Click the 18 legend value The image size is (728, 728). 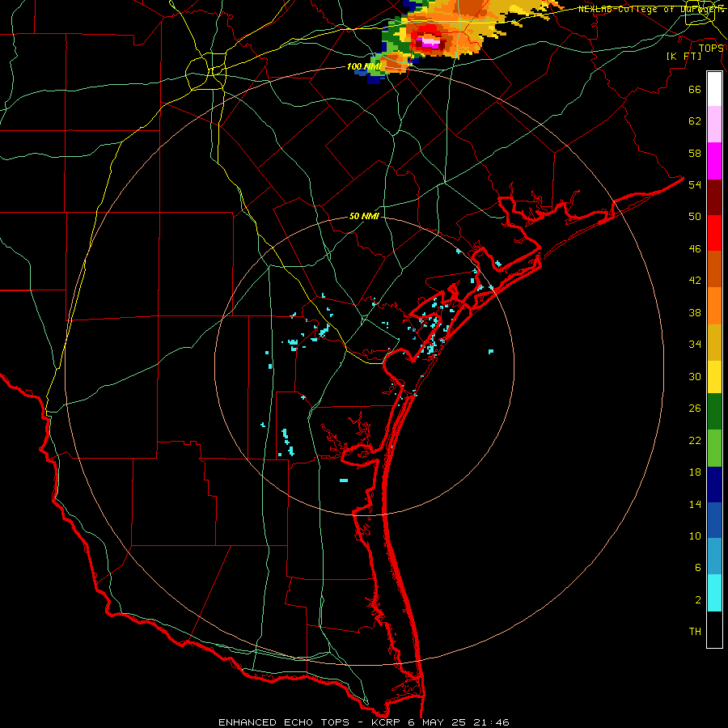pos(695,472)
